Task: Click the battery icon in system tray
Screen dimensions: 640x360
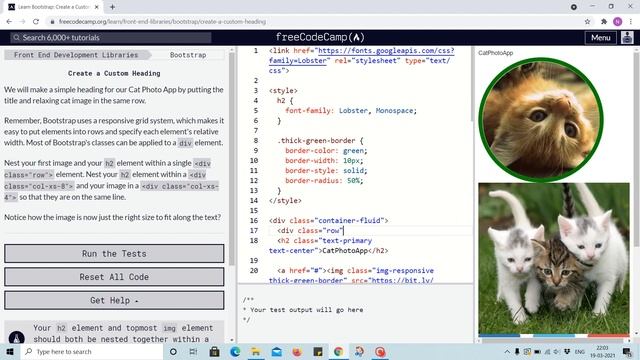Action: click(537, 351)
